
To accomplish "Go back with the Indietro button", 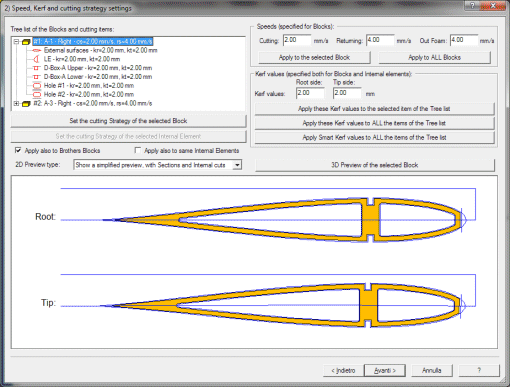I will [343, 370].
